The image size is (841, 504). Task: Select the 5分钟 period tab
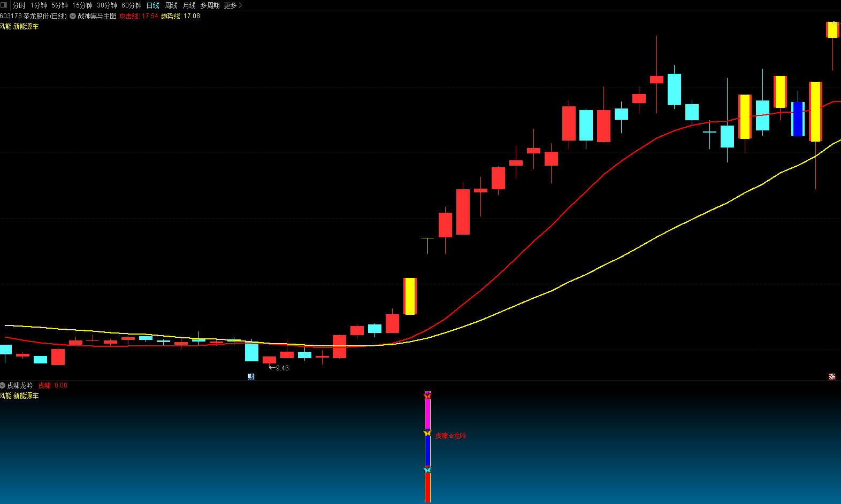click(x=59, y=5)
